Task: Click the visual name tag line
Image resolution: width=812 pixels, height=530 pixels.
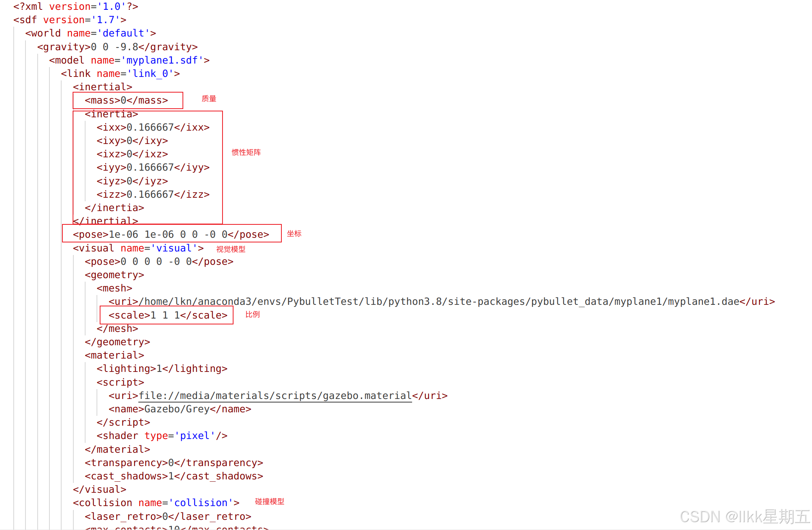Action: (138, 248)
